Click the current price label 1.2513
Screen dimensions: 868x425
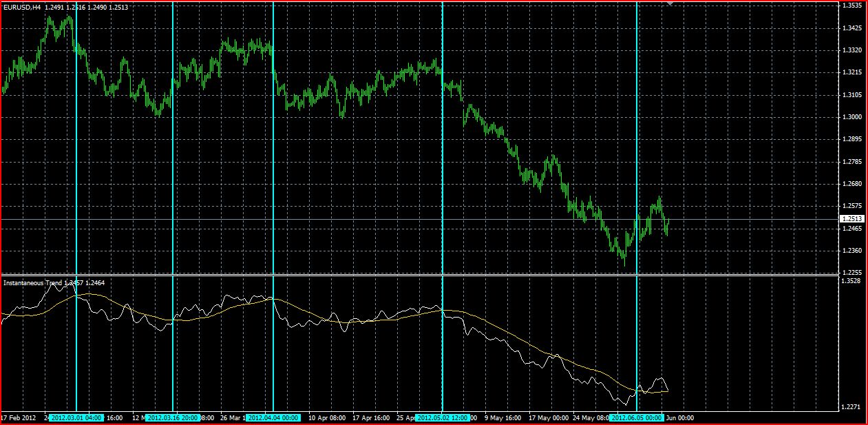click(852, 219)
